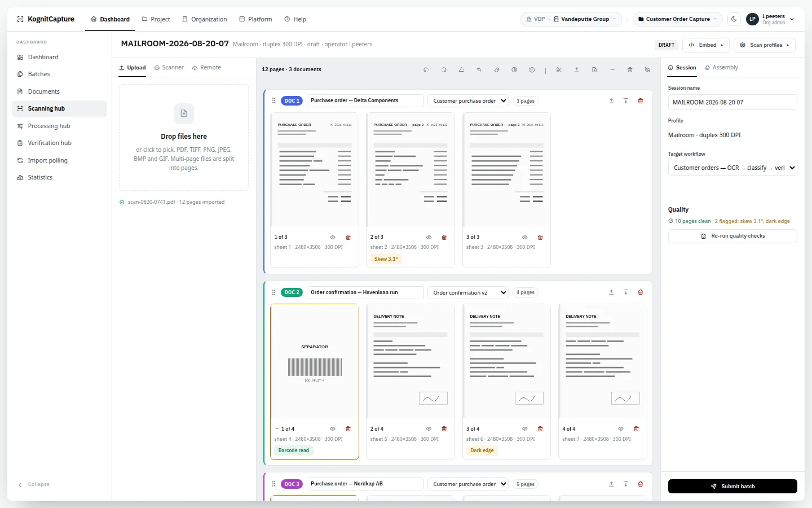Split document with scissors icon

click(559, 70)
